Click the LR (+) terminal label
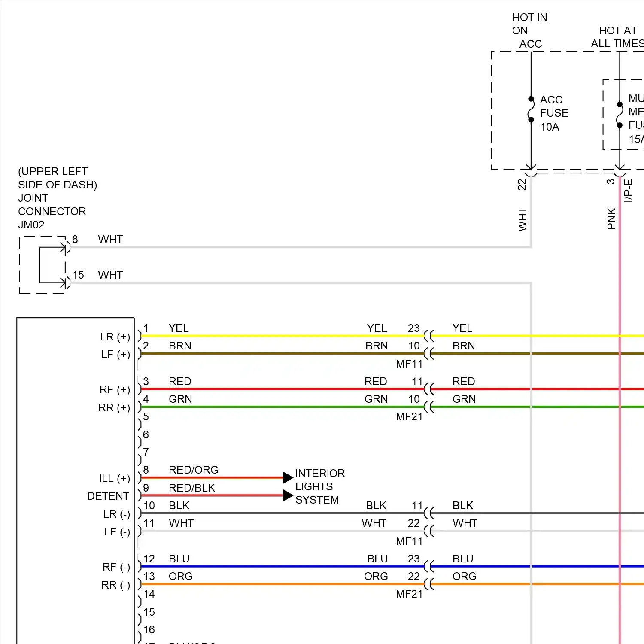Image resolution: width=644 pixels, height=644 pixels. (x=115, y=337)
